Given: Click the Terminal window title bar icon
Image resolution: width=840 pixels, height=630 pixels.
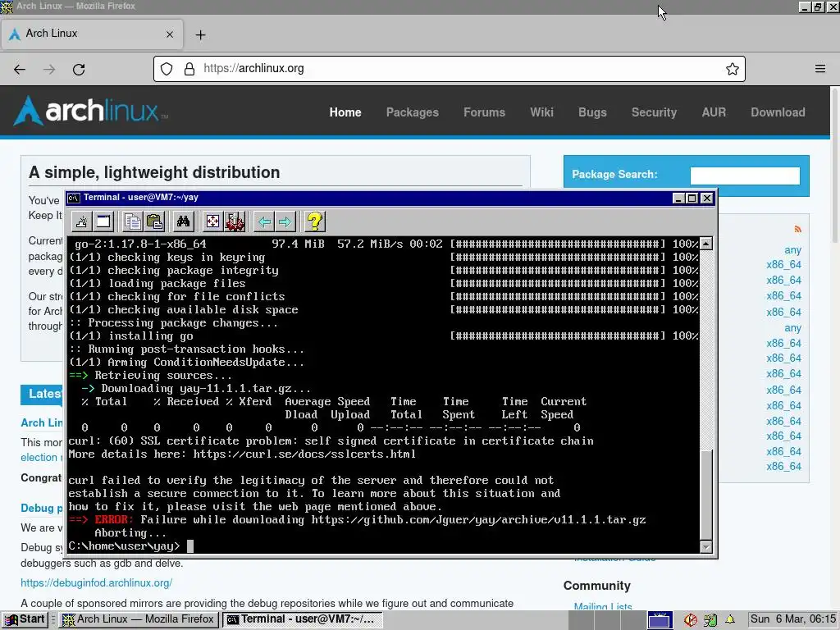Looking at the screenshot, I should tap(74, 198).
